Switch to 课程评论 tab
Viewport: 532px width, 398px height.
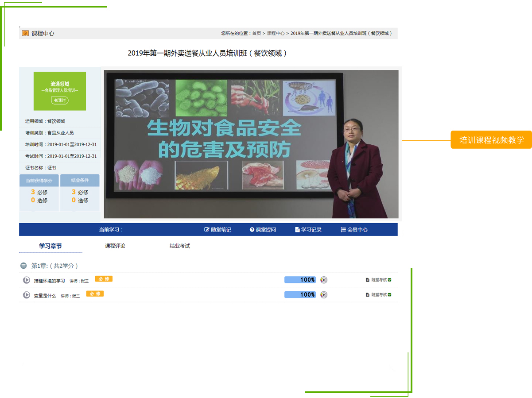click(x=115, y=246)
